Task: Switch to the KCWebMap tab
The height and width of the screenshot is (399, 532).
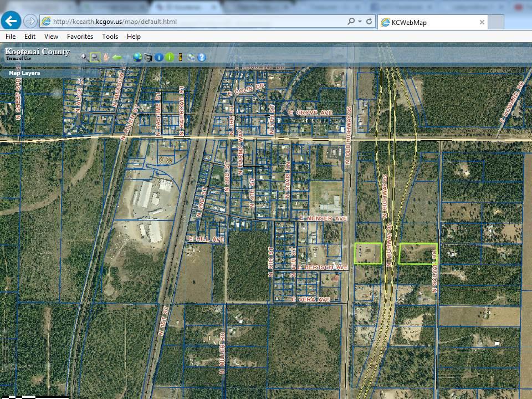Action: coord(426,22)
